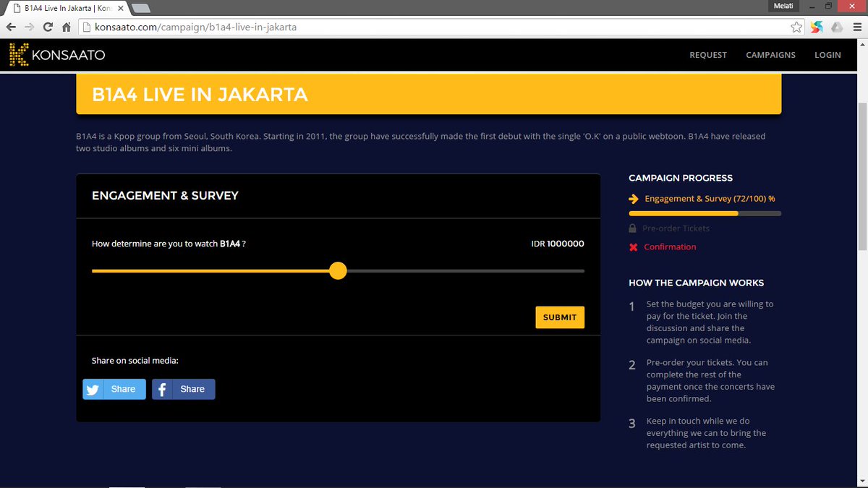Click the IDR 1000000 value
The image size is (868, 488).
point(557,244)
